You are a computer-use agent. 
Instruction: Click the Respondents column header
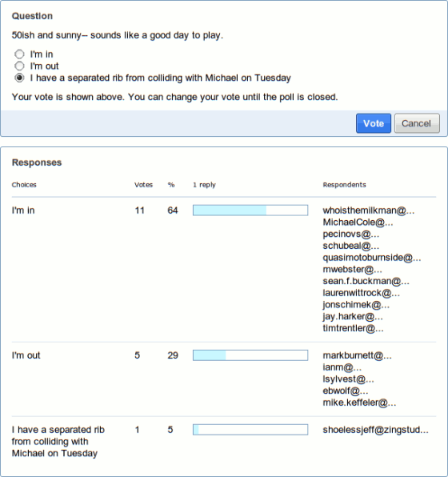(x=344, y=185)
